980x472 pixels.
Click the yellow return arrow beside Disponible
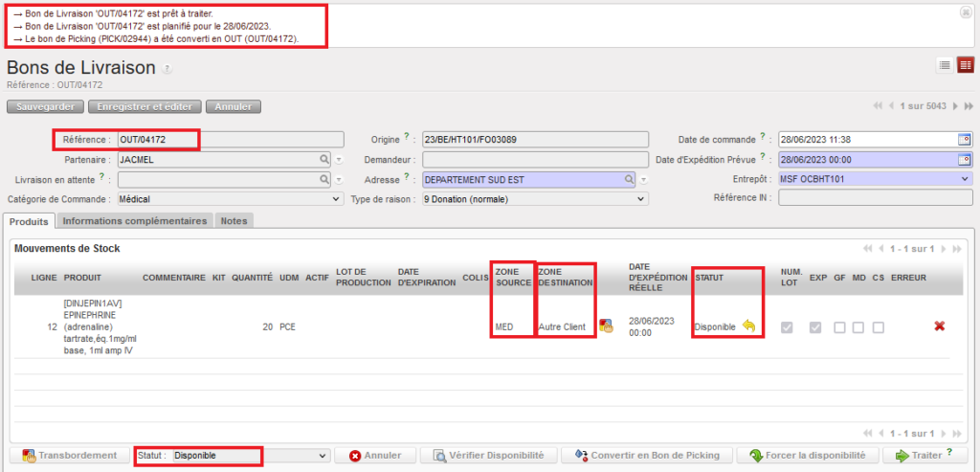pos(748,326)
